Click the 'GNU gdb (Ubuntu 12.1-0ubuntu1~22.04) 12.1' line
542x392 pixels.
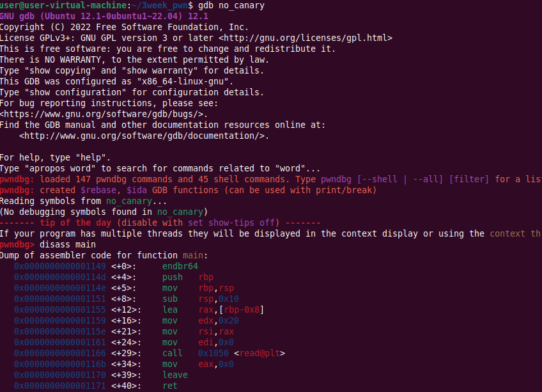pyautogui.click(x=104, y=16)
